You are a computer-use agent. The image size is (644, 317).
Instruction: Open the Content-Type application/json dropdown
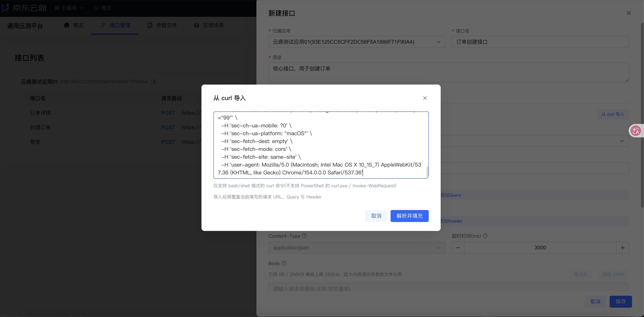click(x=357, y=248)
